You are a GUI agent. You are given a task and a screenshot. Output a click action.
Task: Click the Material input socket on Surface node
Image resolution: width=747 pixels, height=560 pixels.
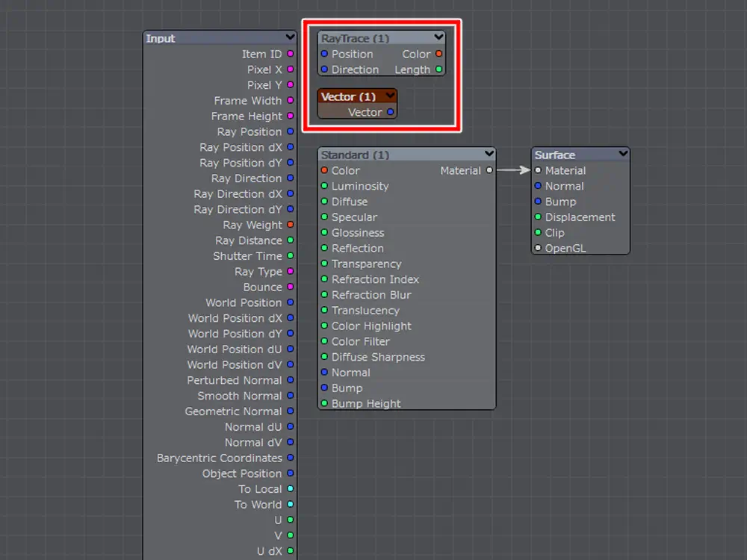click(x=538, y=170)
